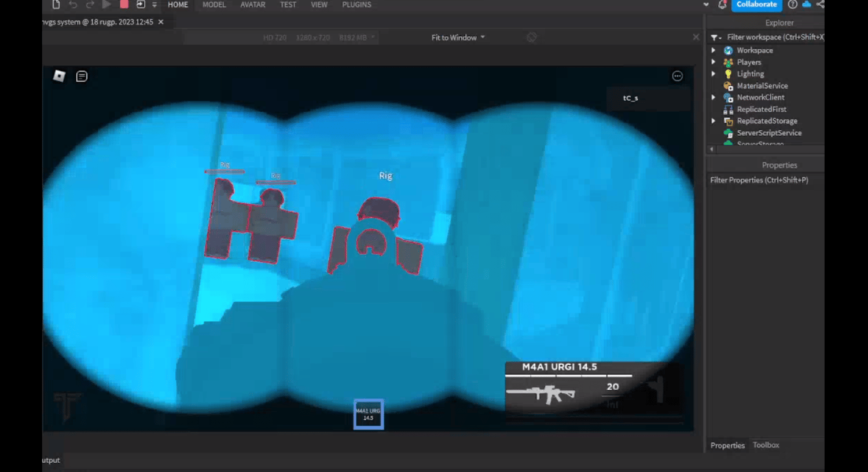The height and width of the screenshot is (472, 868).
Task: Expand the ReplicatedStorage tree node
Action: click(x=713, y=120)
